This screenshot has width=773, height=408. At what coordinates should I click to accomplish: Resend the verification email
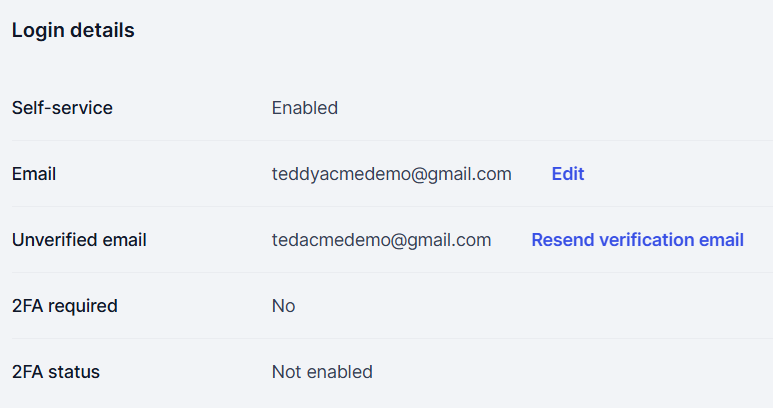[637, 240]
